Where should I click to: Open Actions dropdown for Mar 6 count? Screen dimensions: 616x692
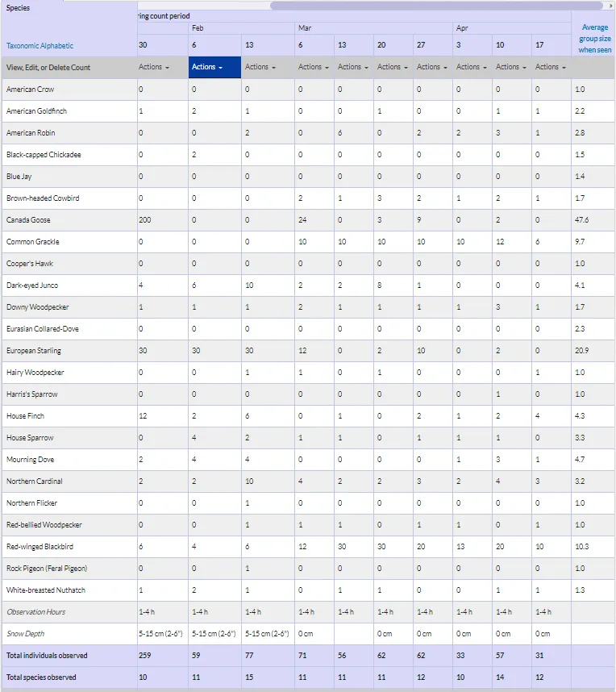click(x=314, y=67)
